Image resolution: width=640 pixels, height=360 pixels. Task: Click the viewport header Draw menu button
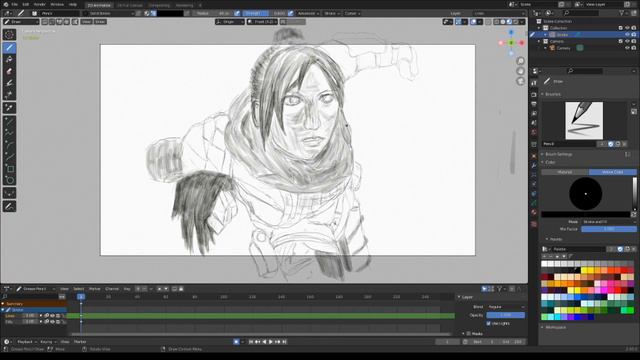[100, 22]
